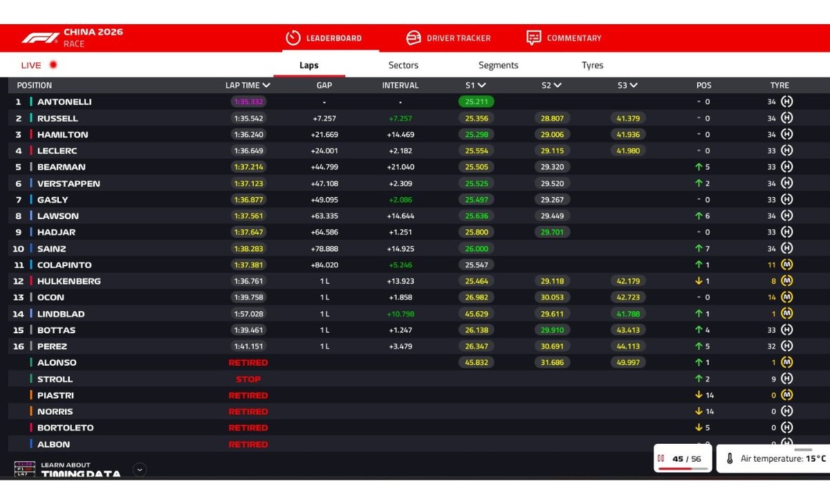Click the thermometer icon beside air temperature

729,458
